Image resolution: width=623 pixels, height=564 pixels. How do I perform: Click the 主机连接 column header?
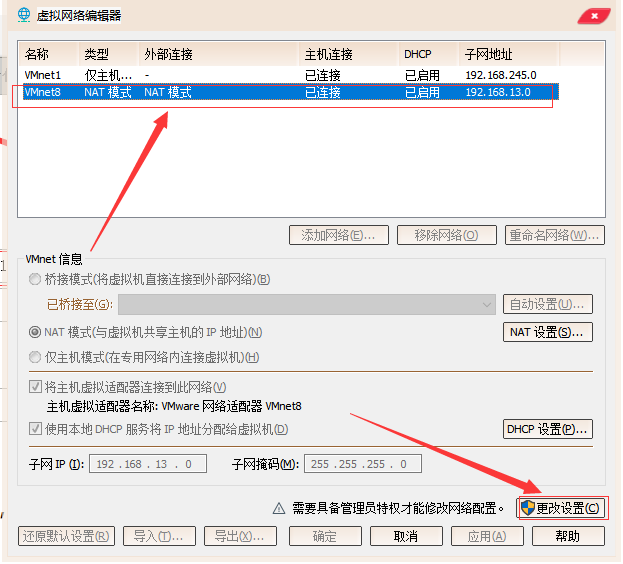click(349, 54)
